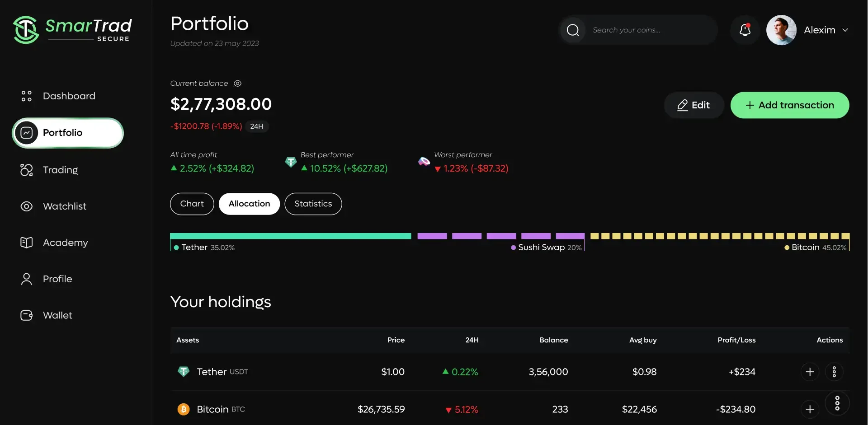Screen dimensions: 868x425
Task: Click the search magnifier icon
Action: 573,30
